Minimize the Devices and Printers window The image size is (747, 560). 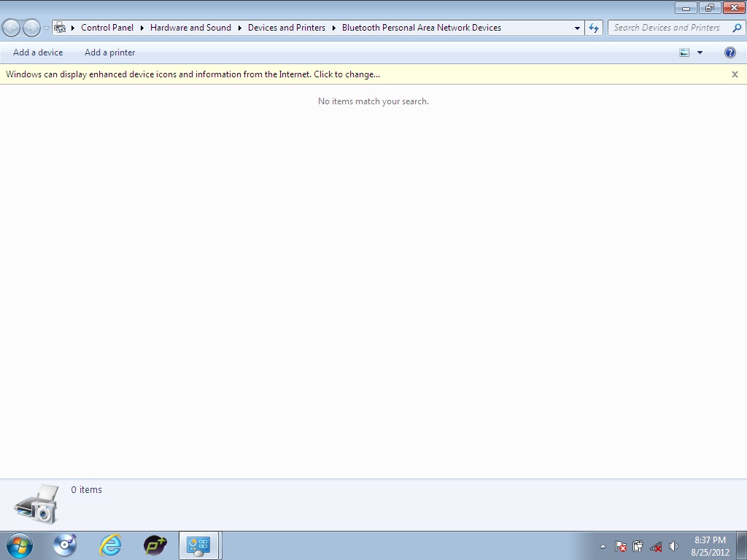click(x=686, y=8)
